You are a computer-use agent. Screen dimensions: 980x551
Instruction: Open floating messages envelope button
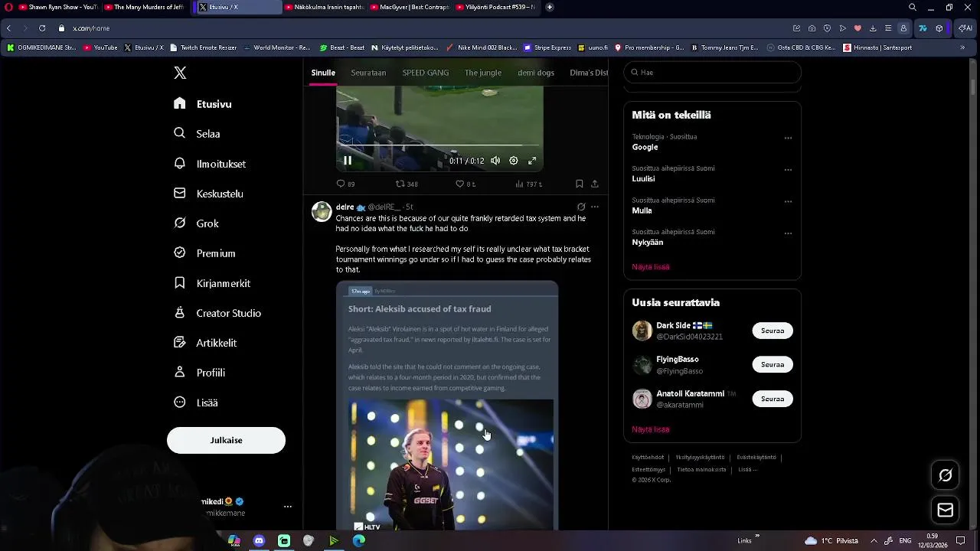pyautogui.click(x=946, y=510)
